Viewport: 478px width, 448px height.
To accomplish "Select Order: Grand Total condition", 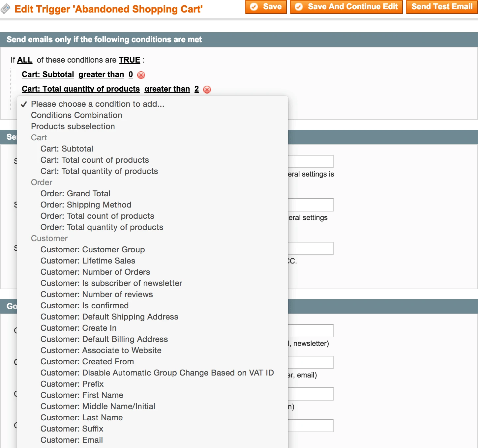I will click(75, 194).
